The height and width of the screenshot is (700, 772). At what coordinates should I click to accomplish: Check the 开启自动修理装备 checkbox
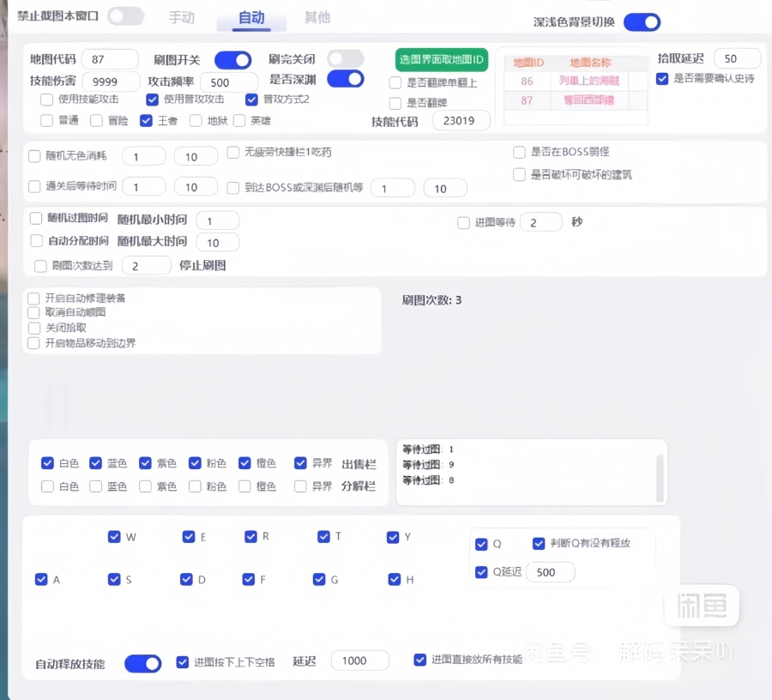(33, 299)
